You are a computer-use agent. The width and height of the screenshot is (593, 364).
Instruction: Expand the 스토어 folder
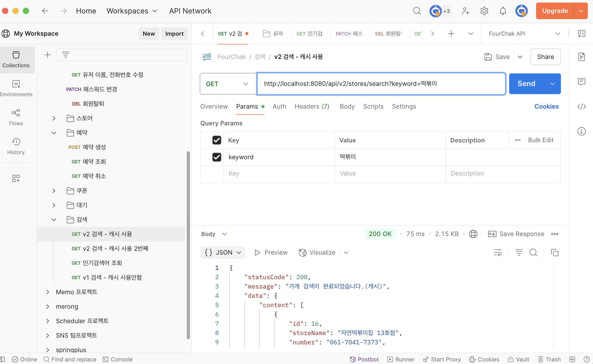point(54,118)
